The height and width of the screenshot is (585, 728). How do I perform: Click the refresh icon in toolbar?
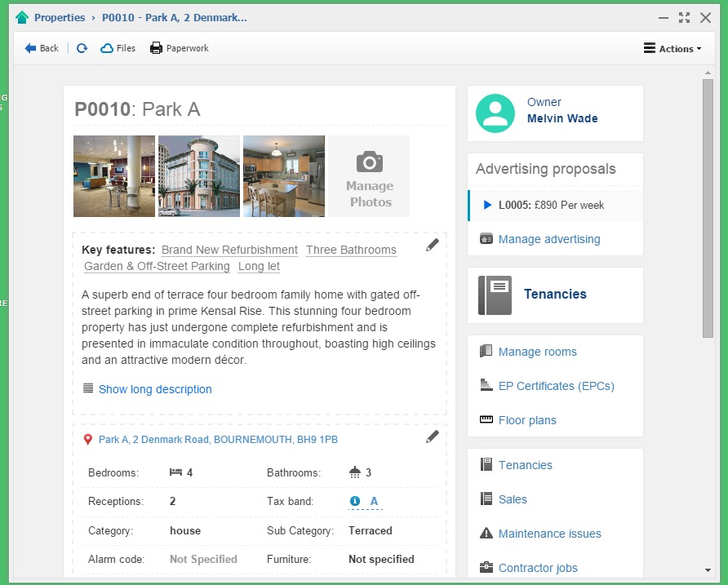(x=82, y=48)
